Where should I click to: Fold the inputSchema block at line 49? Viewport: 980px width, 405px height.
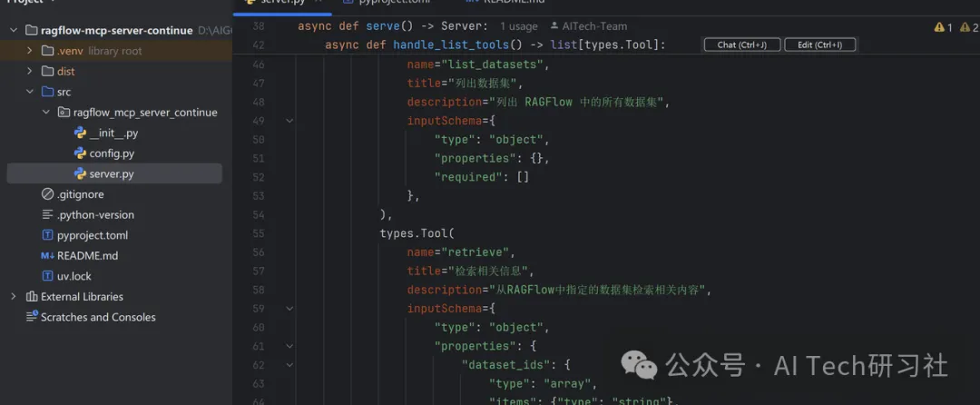[x=289, y=121]
